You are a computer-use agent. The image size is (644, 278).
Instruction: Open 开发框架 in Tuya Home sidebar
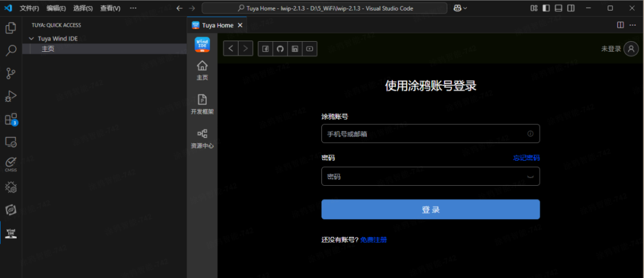click(202, 105)
